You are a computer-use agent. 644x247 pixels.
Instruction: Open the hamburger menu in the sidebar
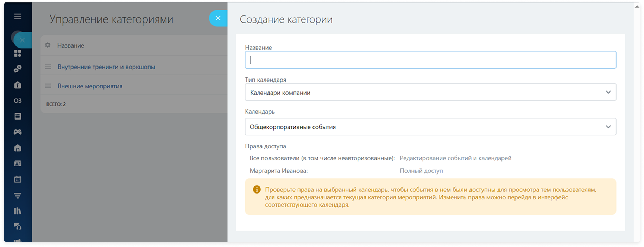coord(18,17)
